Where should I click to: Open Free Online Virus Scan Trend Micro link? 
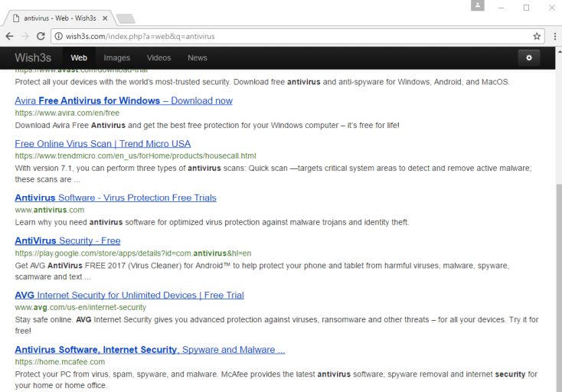(x=103, y=144)
